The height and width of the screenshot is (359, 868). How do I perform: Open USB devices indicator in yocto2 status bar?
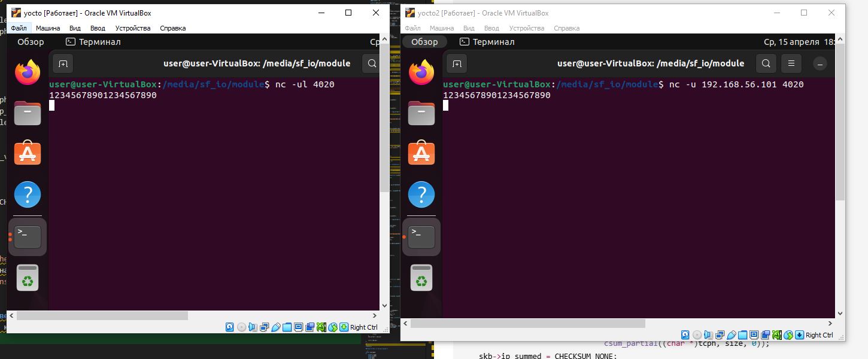coord(731,335)
